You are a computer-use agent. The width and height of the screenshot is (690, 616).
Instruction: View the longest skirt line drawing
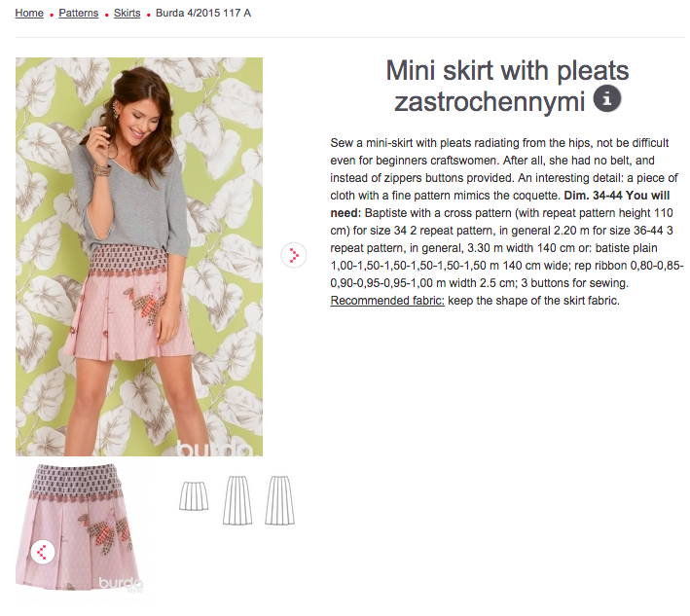tap(279, 500)
